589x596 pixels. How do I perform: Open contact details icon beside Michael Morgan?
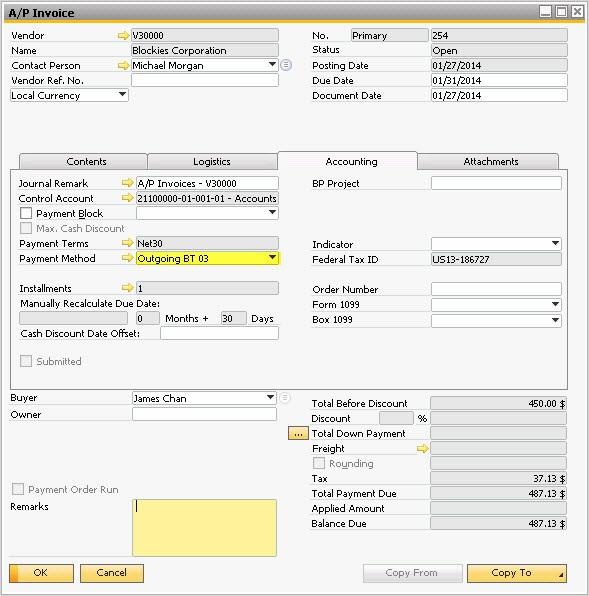point(286,65)
